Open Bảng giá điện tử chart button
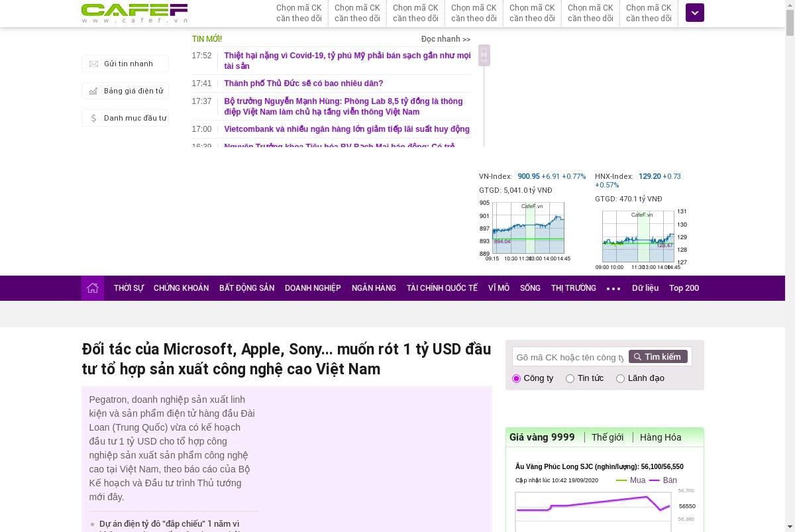This screenshot has height=532, width=795. [125, 91]
